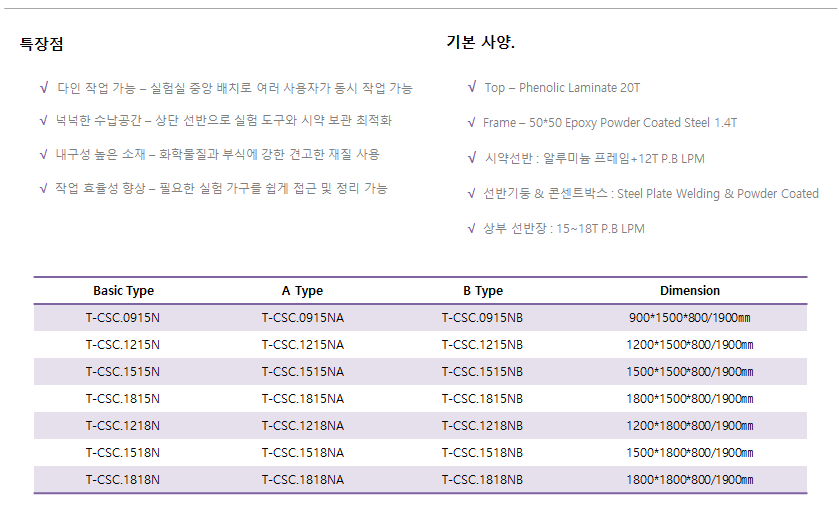Viewport: 839px width, 517px height.
Task: Click the Basic Type column header
Action: (124, 291)
